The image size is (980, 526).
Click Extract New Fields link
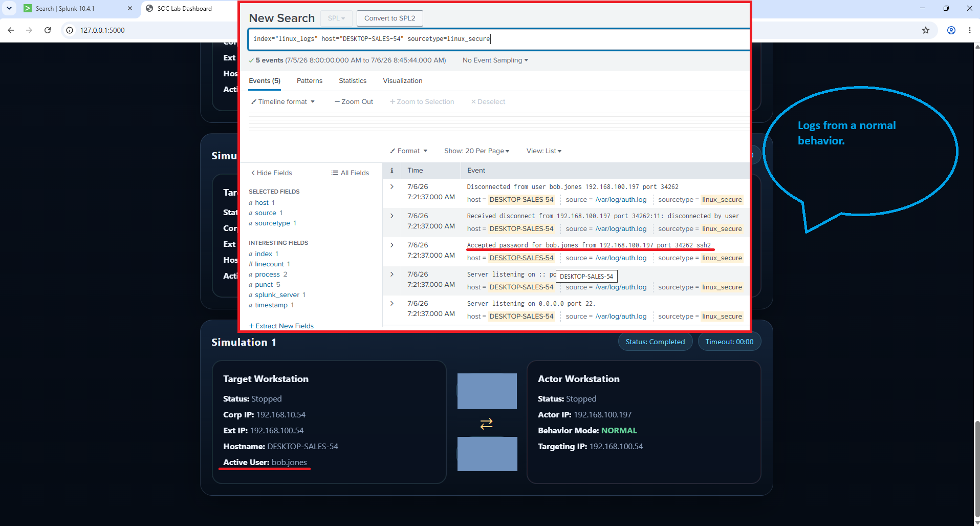[x=281, y=326]
